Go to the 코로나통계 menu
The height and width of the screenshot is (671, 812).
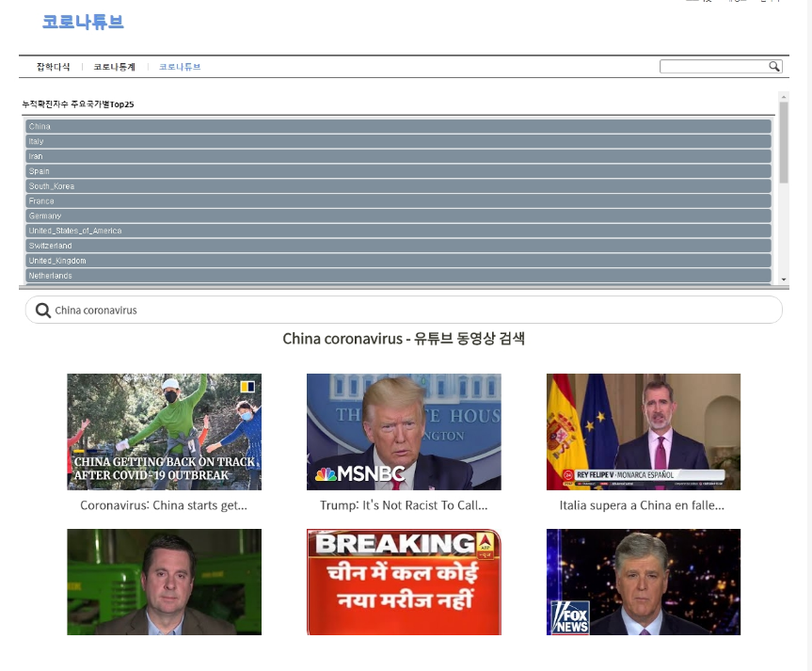pos(114,67)
